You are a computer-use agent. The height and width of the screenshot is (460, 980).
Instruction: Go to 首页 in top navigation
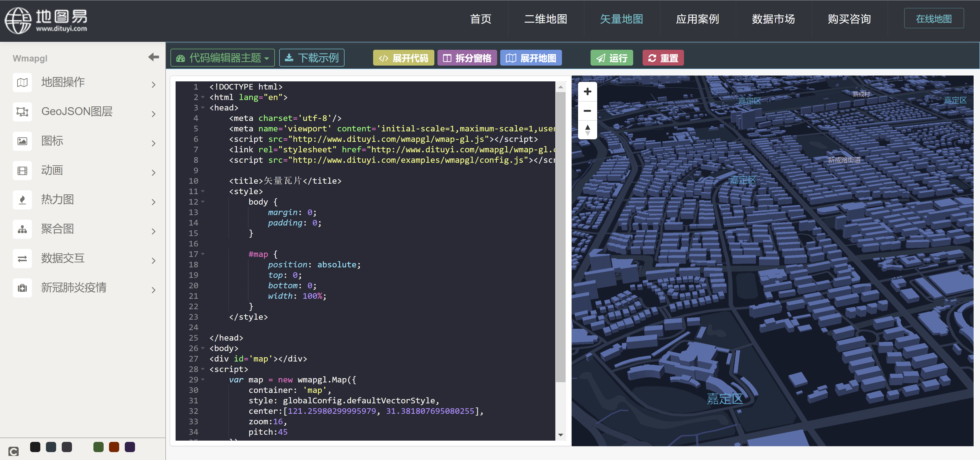click(x=481, y=19)
